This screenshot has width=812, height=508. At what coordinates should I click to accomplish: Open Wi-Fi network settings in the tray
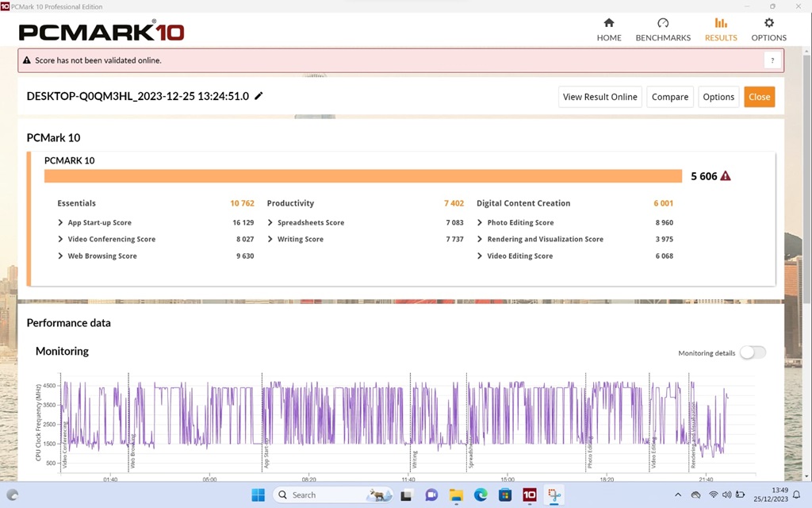coord(713,495)
